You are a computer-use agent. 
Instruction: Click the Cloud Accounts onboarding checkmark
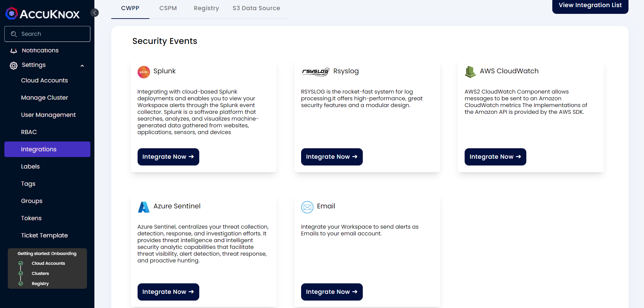(21, 263)
